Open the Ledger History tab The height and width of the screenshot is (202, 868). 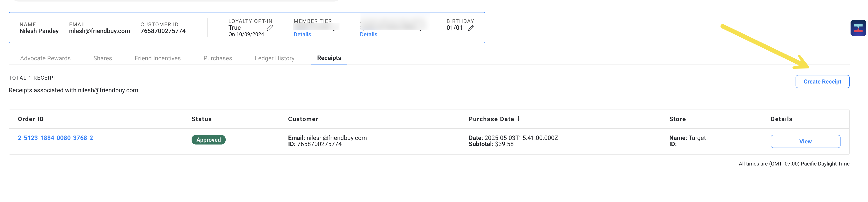point(275,58)
